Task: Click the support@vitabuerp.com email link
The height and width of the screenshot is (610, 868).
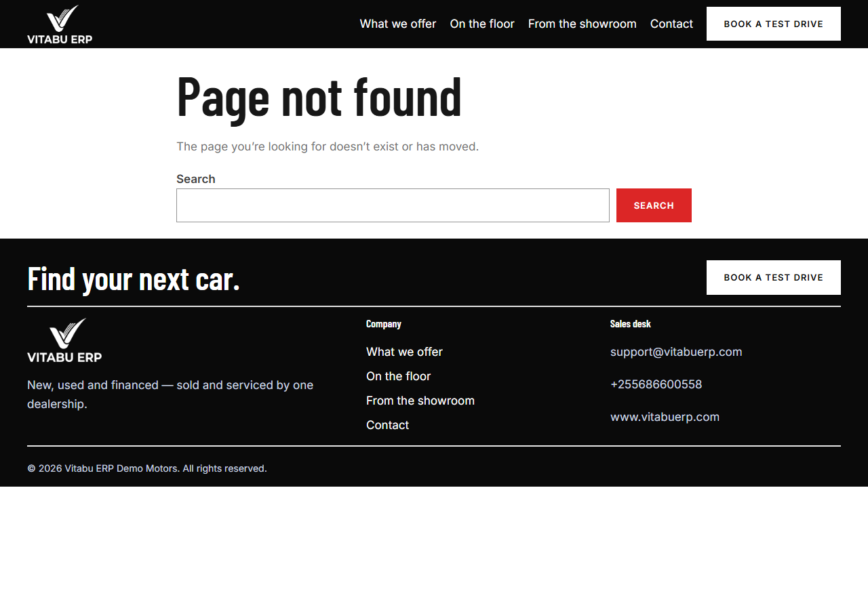Action: [676, 352]
